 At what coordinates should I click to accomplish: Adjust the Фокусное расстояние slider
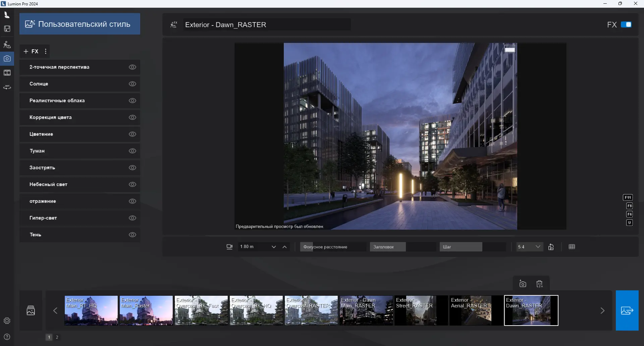tap(333, 247)
